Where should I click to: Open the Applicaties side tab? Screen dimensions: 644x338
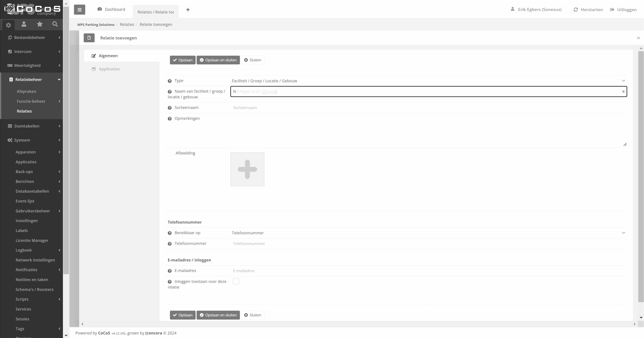pos(109,69)
